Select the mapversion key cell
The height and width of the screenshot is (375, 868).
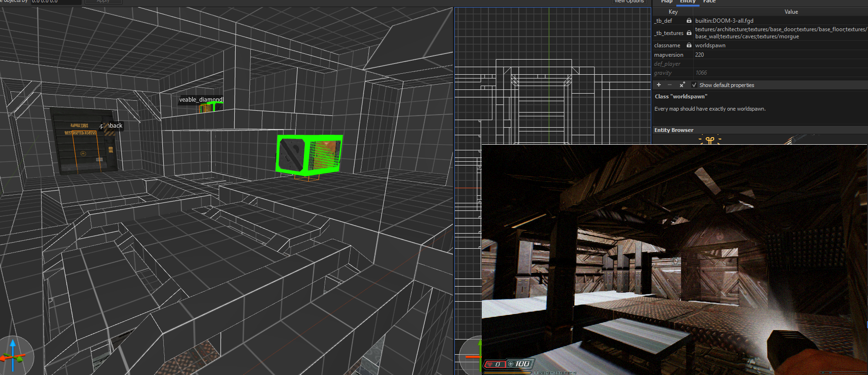click(673, 55)
